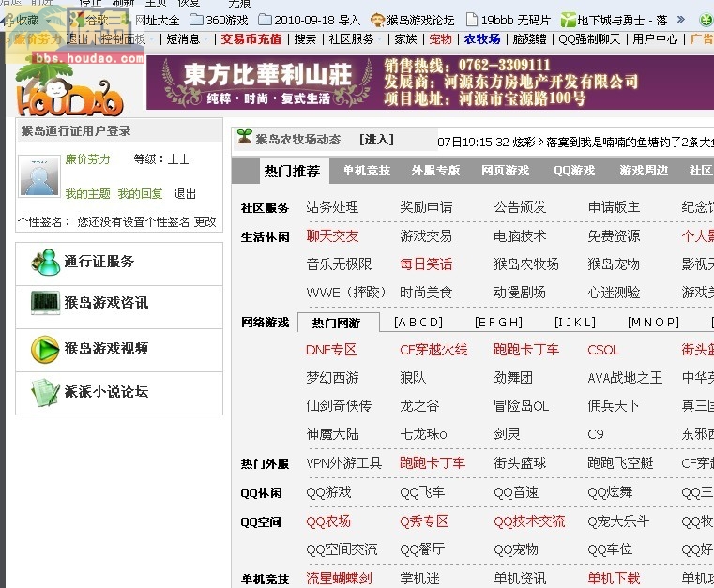
Task: Open the CF穿越火线 forum link
Action: click(433, 350)
